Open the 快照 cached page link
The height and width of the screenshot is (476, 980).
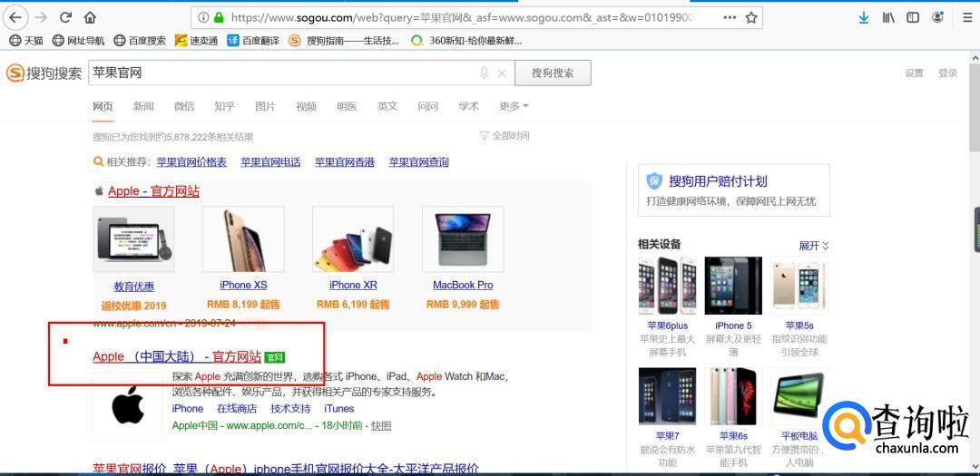(381, 425)
